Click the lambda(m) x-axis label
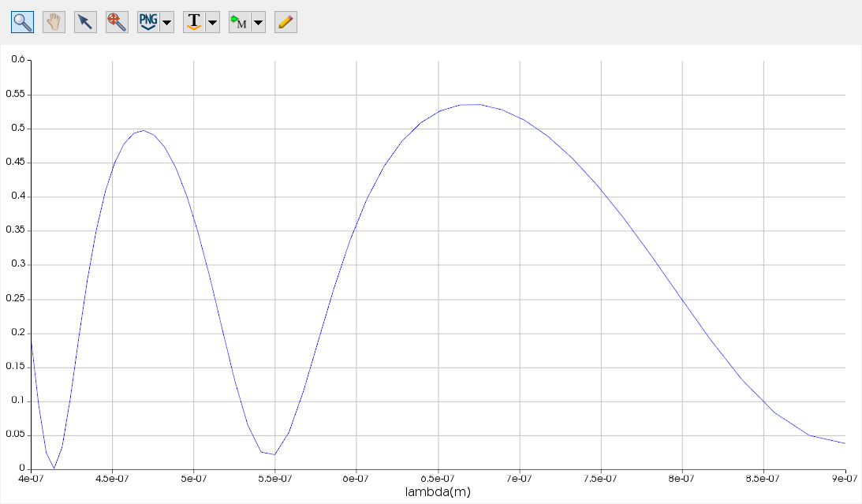Screen dimensions: 862x504 [x=438, y=492]
